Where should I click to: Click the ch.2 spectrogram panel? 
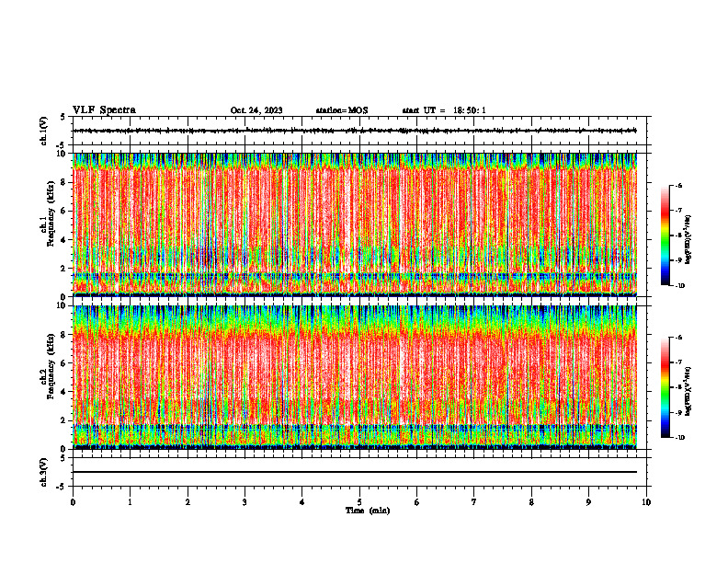click(355, 377)
